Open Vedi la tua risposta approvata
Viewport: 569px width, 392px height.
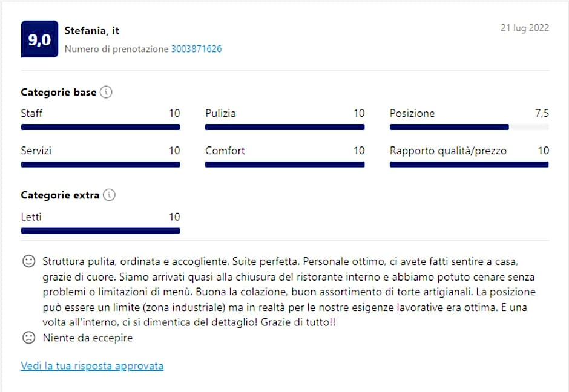tap(92, 366)
